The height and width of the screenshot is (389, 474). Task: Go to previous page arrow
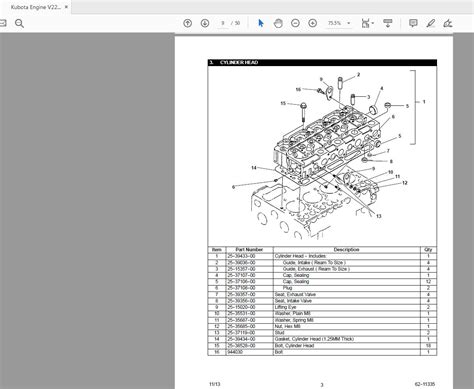coord(188,23)
